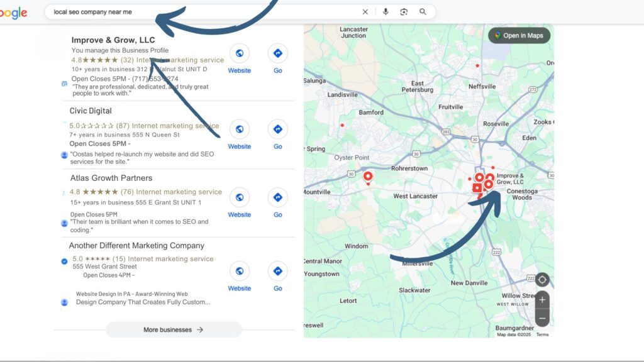644x362 pixels.
Task: Zoom in the map with plus button
Action: pos(542,300)
